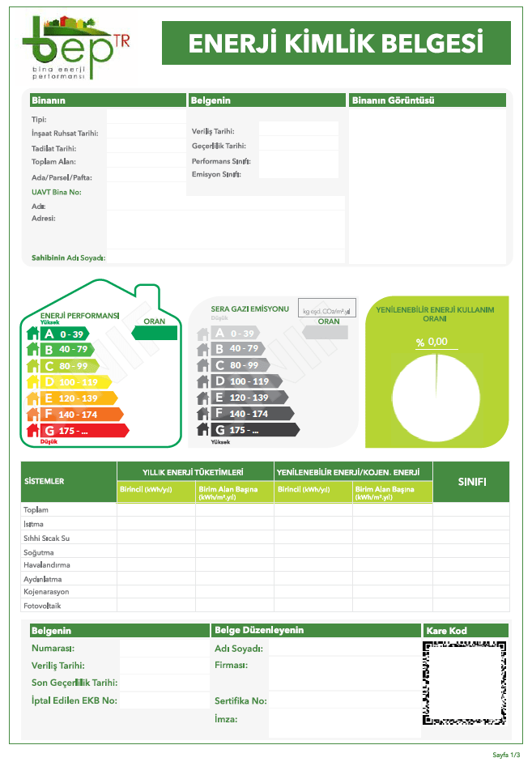Select the grey B 40 - 79 emission bar
Image resolution: width=532 pixels, height=762 pixels.
coord(237,348)
